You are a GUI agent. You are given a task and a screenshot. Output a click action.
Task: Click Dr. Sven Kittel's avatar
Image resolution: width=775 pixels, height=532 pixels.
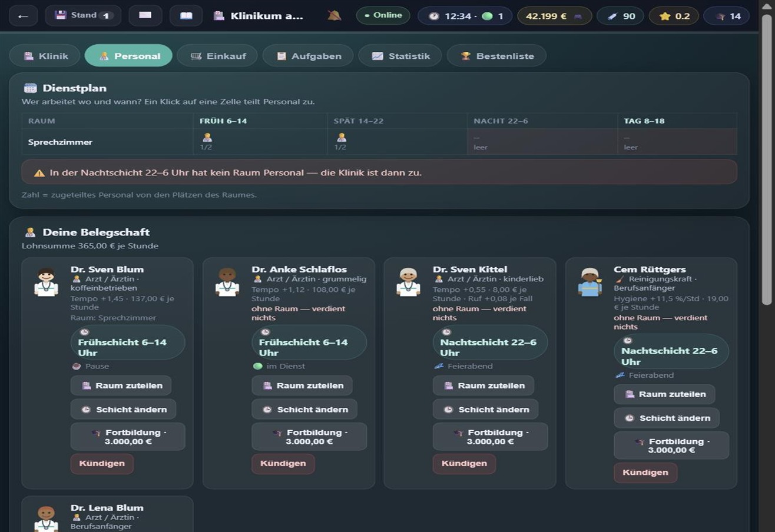point(408,281)
